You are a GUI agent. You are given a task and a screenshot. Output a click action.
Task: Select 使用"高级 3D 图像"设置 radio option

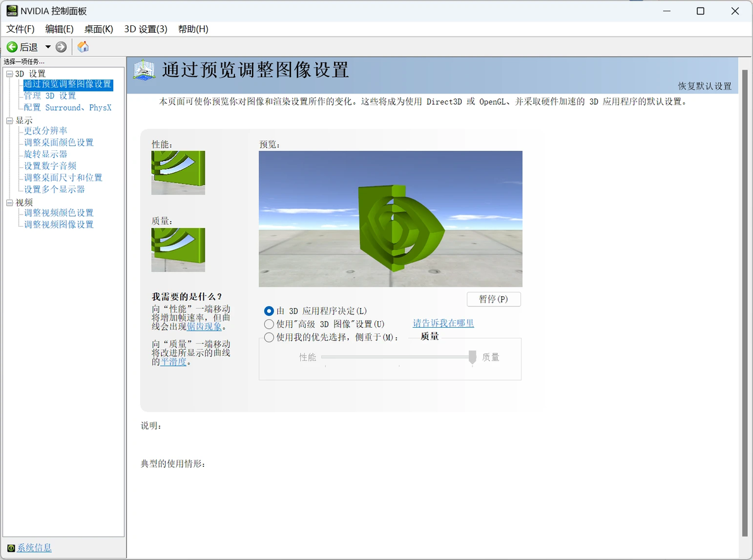coord(269,325)
